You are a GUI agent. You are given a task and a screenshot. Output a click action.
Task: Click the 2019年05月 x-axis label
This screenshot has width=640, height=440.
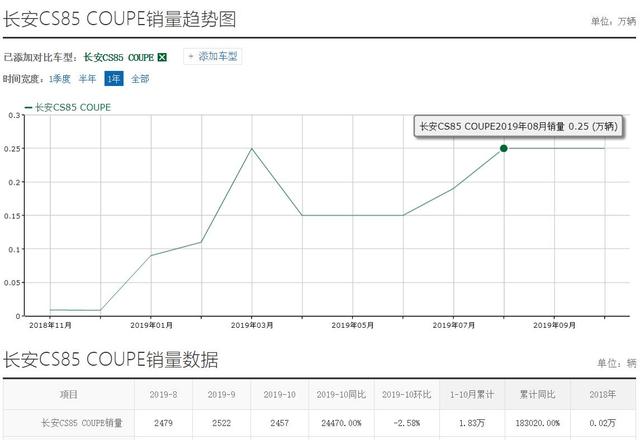click(x=353, y=325)
